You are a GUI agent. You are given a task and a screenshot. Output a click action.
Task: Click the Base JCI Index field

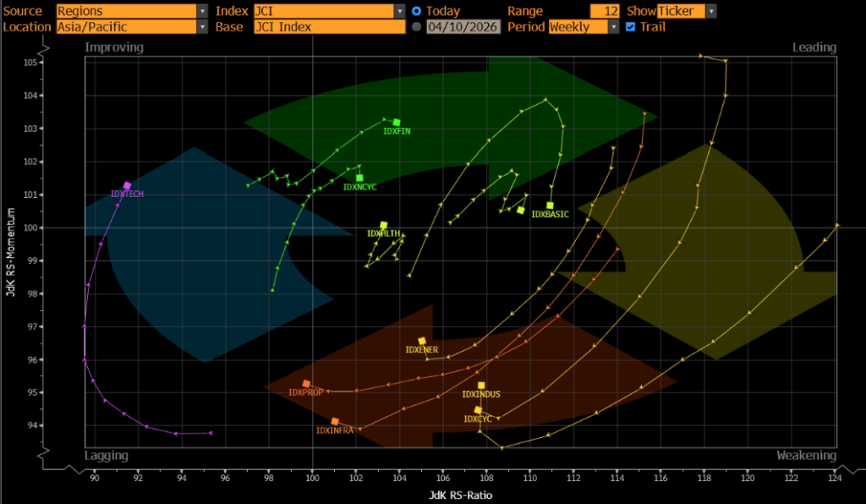click(329, 27)
